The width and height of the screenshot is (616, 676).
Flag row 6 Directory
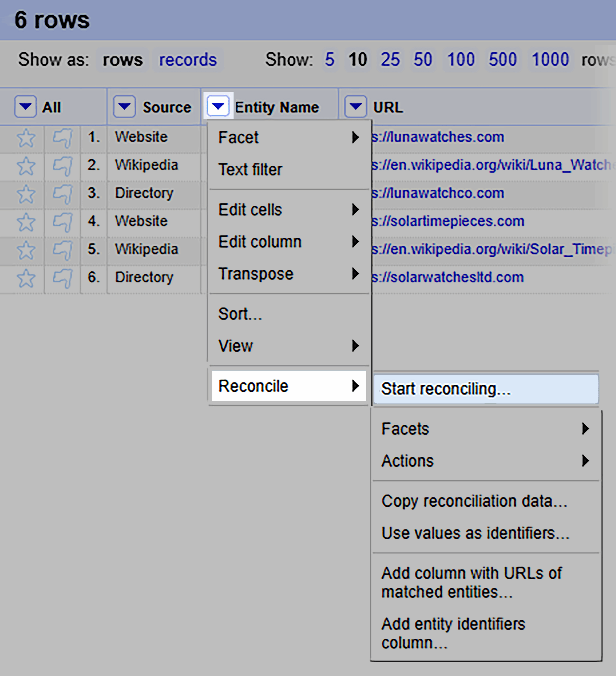(63, 278)
